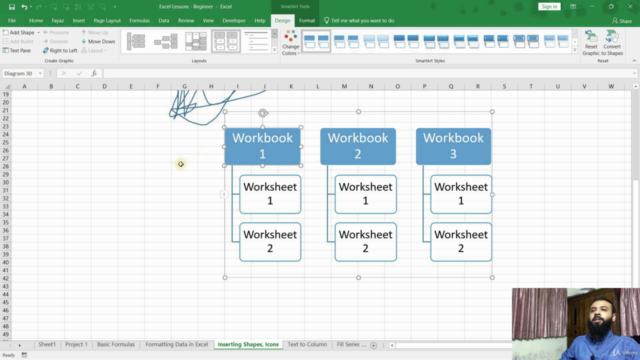Open Formatting Data in Excel sheet
The image size is (640, 360).
click(177, 344)
